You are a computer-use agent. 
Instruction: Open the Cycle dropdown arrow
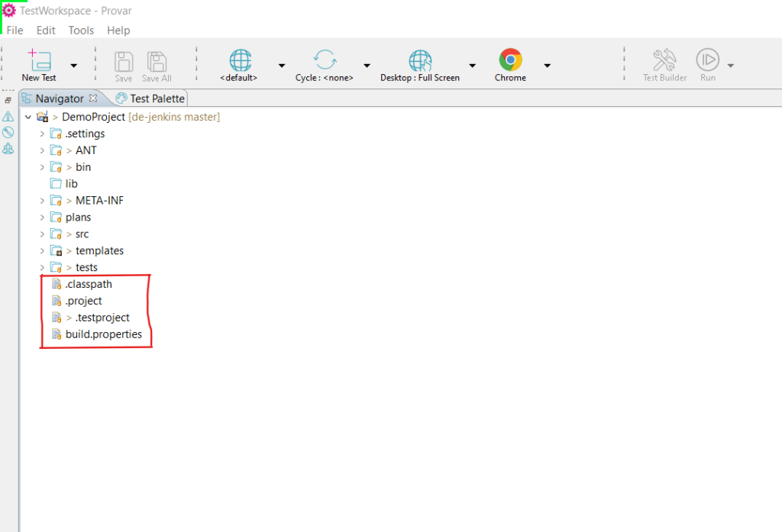(367, 66)
